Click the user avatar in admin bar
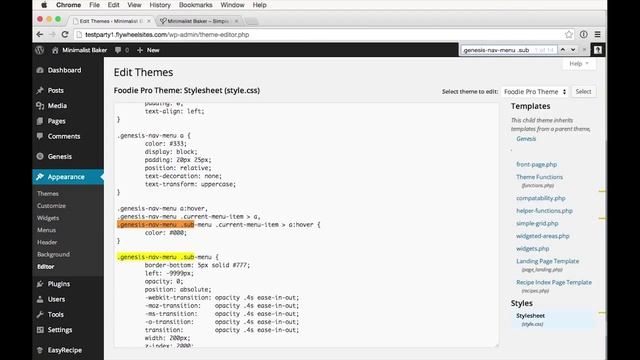The height and width of the screenshot is (360, 640). tap(598, 50)
